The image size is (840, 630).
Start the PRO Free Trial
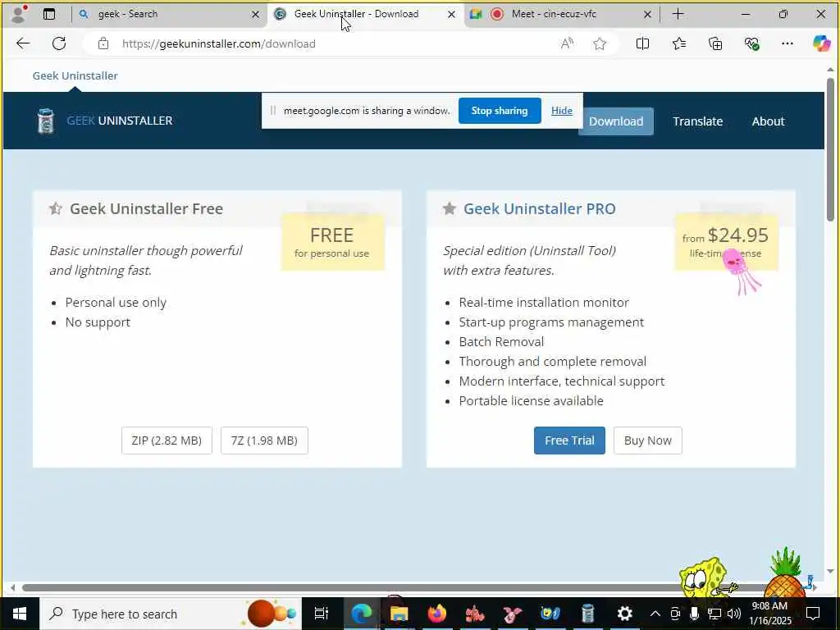click(x=569, y=441)
